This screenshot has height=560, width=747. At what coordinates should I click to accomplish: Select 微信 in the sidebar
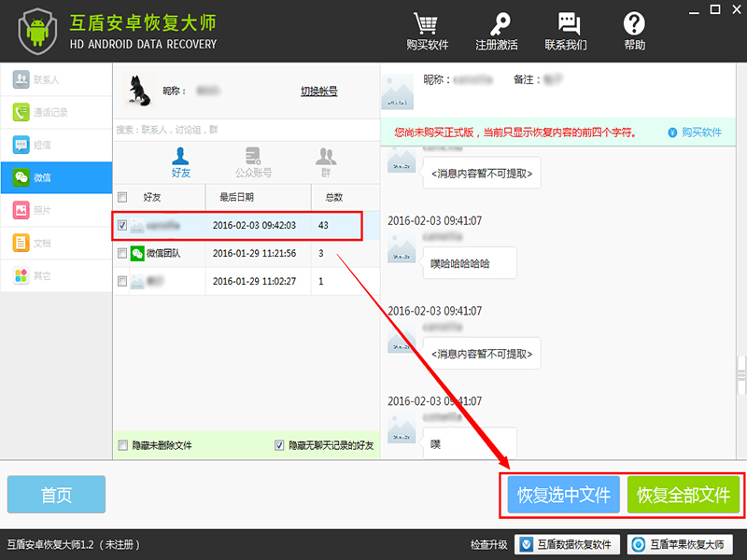(x=56, y=177)
